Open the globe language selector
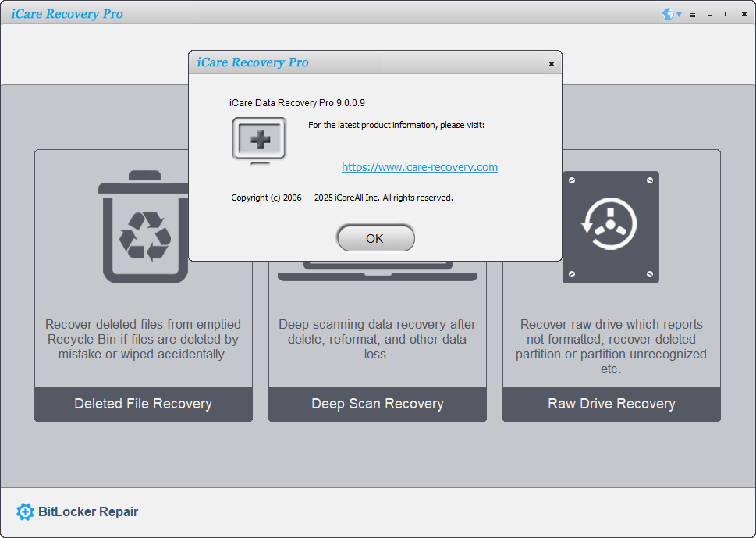Screen dimensions: 756x538 [671, 15]
